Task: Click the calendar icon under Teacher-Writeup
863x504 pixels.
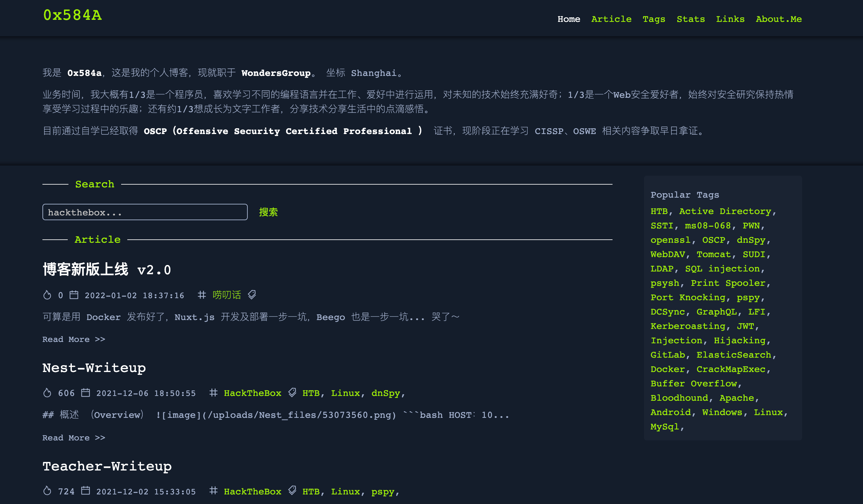Action: click(86, 491)
